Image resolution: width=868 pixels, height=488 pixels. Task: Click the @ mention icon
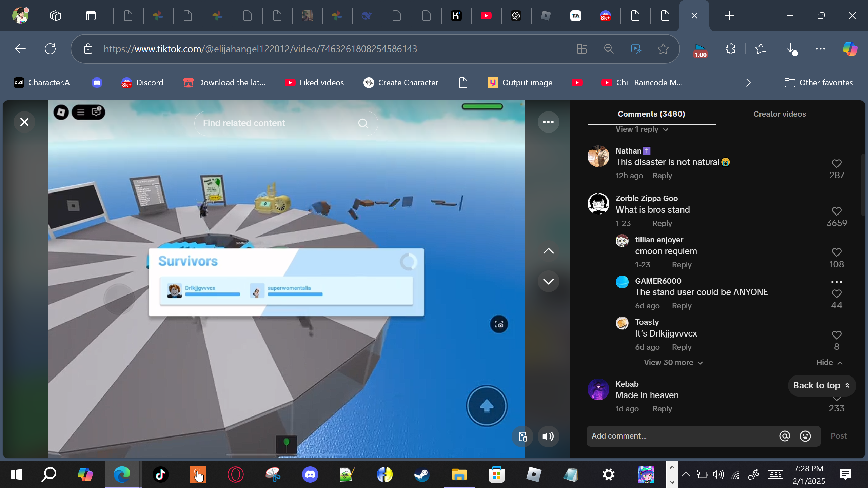(x=785, y=436)
